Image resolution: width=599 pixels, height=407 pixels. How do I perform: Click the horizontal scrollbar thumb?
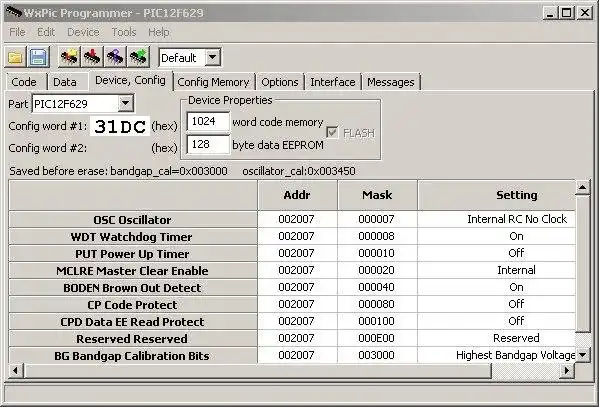257,370
